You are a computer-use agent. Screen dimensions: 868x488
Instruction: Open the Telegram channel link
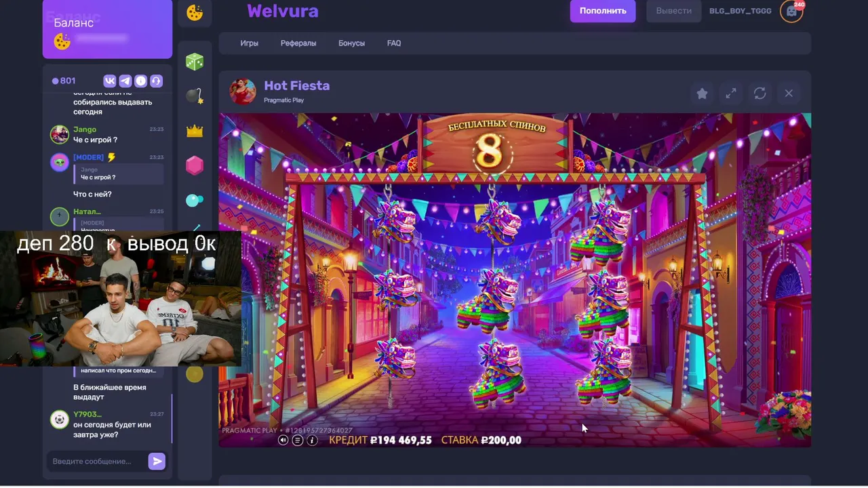click(125, 81)
